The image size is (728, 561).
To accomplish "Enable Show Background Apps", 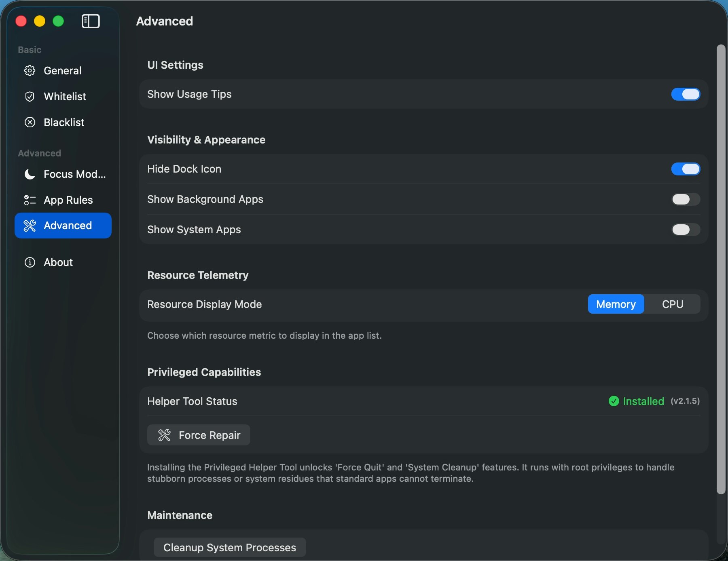I will (x=685, y=199).
